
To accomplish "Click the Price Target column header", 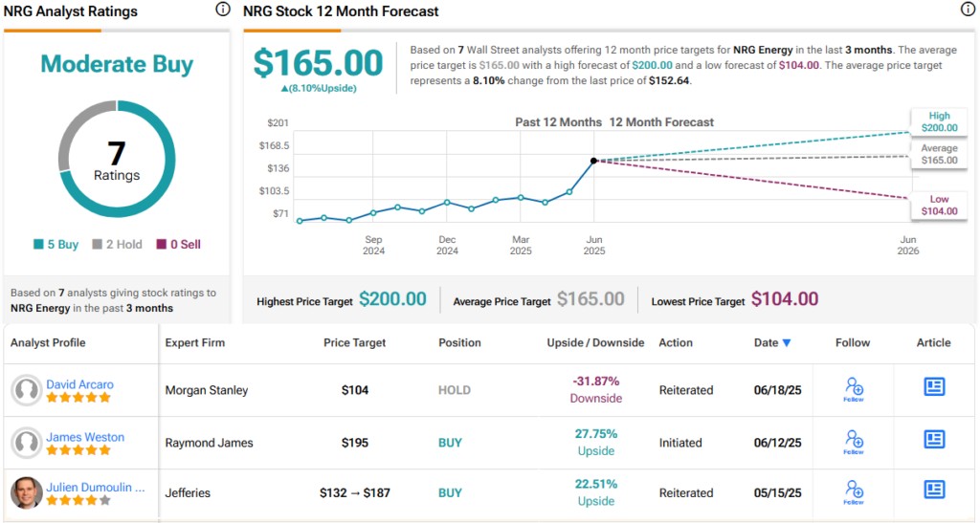I will [354, 342].
